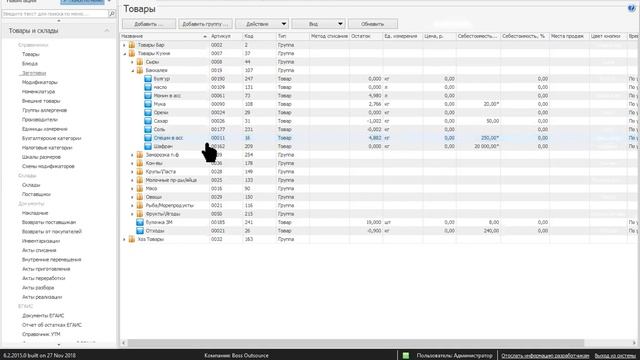This screenshot has height=360, width=640.
Task: Click the folder icon of Овощи group
Action: pyautogui.click(x=140, y=197)
